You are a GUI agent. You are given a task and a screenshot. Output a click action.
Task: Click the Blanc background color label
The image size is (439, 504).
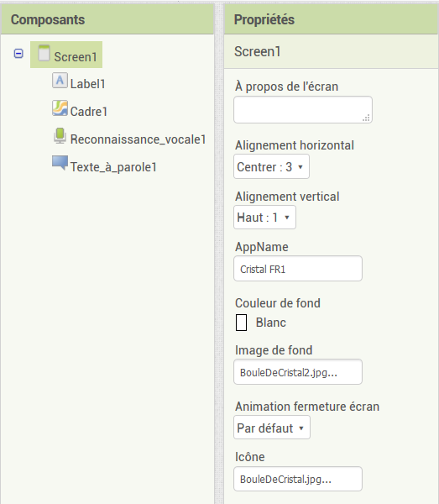pos(271,323)
